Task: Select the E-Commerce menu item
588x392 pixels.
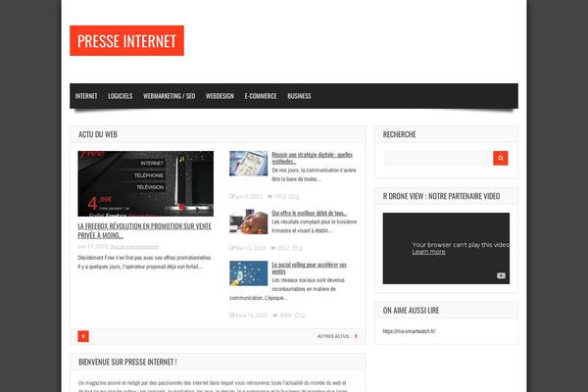Action: tap(261, 96)
